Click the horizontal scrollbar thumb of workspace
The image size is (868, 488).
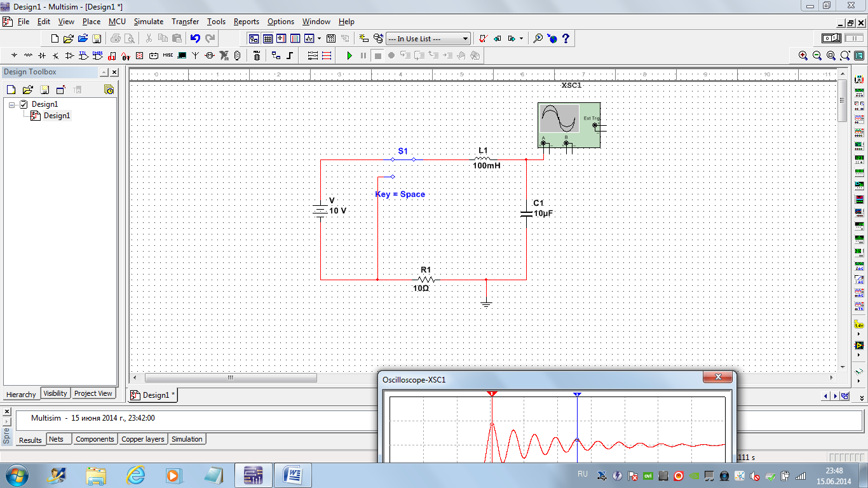click(231, 377)
